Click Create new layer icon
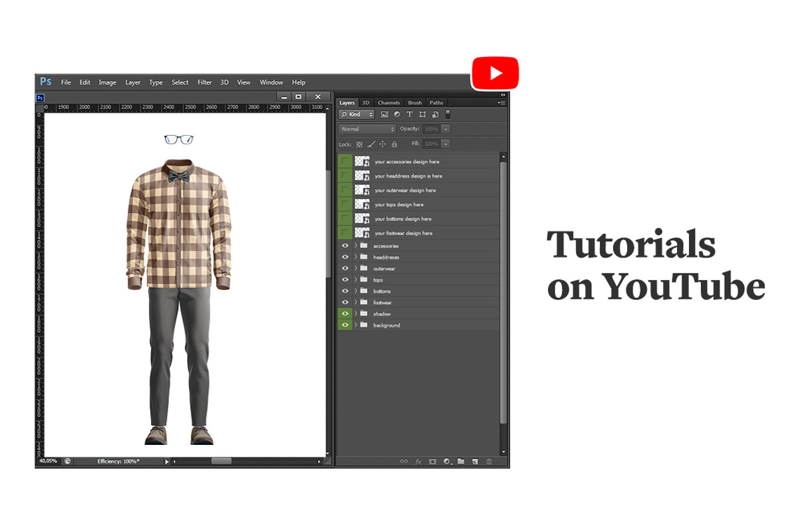798x532 pixels. click(475, 461)
